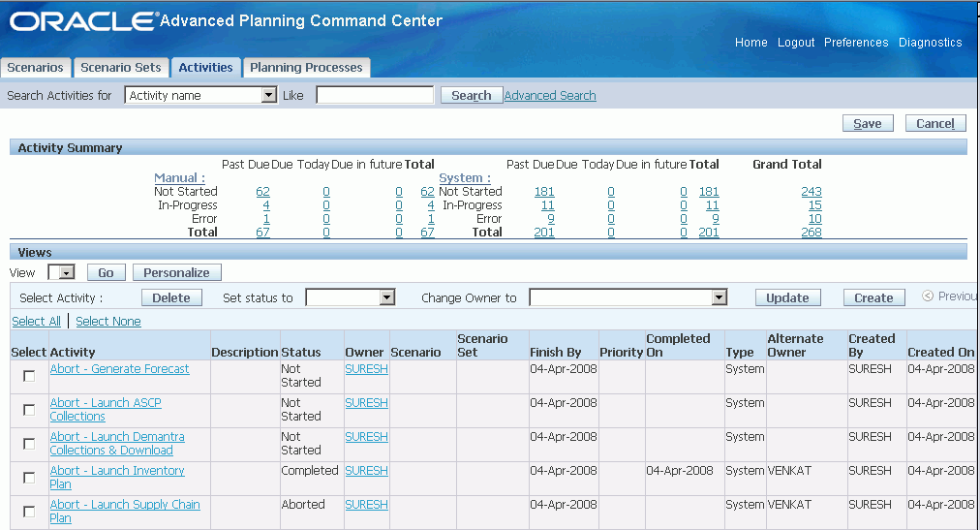Image resolution: width=980 pixels, height=530 pixels.
Task: Open the Abort - Generate Forecast activity
Action: pos(119,369)
